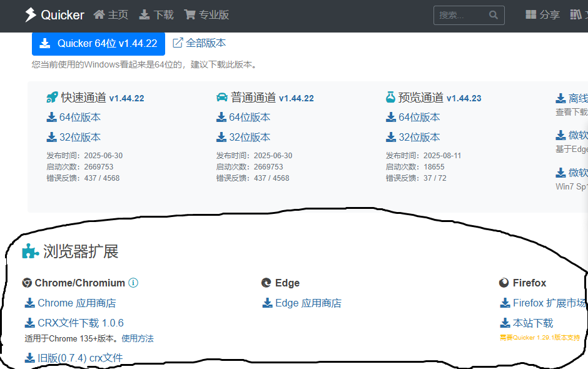The height and width of the screenshot is (369, 588).
Task: Click the Quicker lightning logo icon
Action: [x=31, y=14]
